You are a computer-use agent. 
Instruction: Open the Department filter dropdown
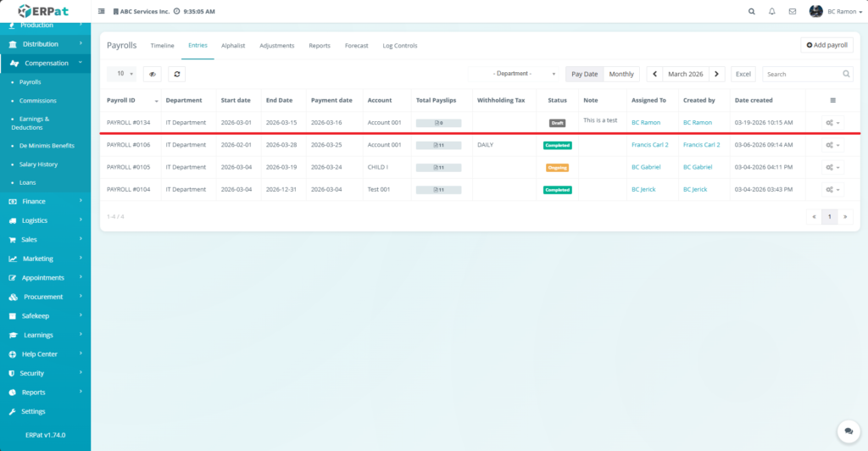(514, 74)
